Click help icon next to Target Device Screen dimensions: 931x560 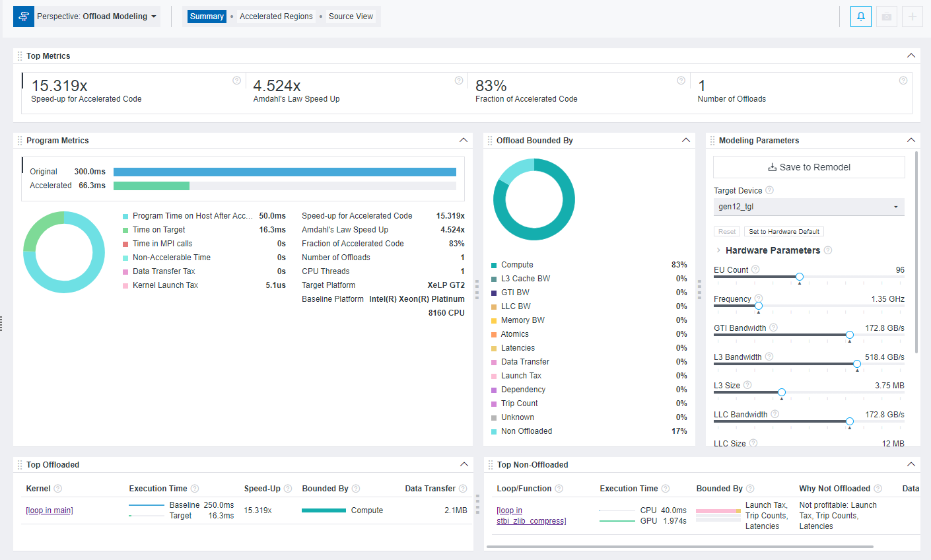[x=769, y=190]
